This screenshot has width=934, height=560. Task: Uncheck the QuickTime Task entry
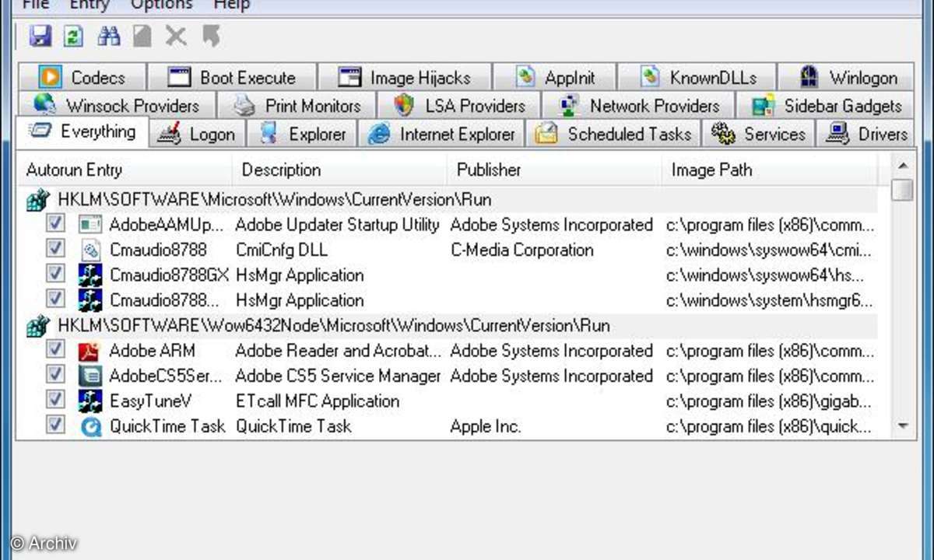pyautogui.click(x=55, y=425)
